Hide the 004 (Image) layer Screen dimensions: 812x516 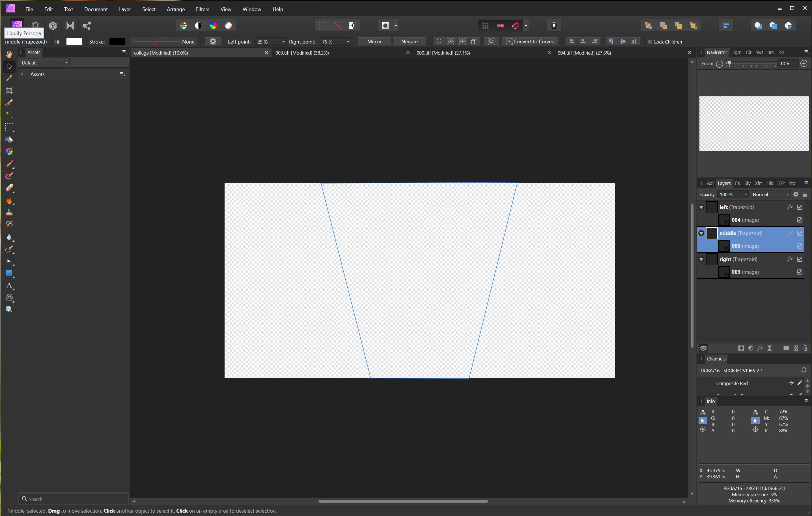[x=800, y=220]
